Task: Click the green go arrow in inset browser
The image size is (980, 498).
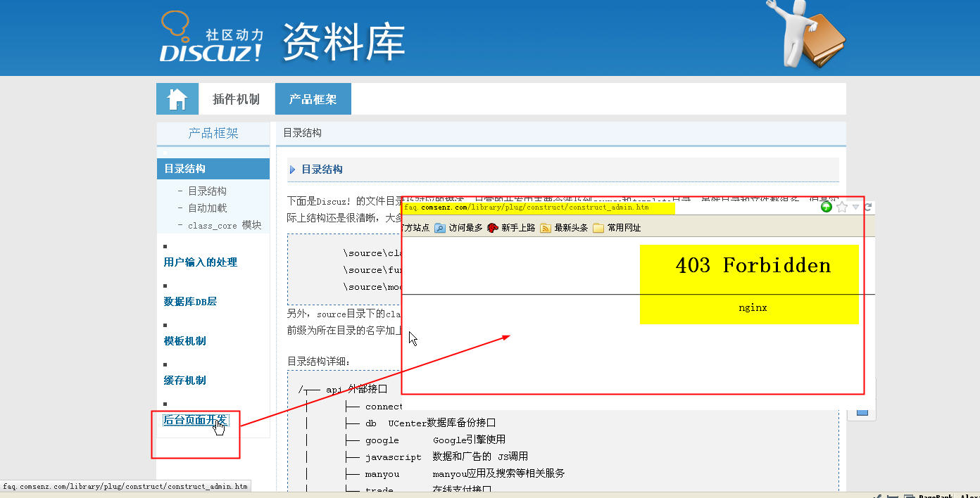Action: tap(827, 207)
